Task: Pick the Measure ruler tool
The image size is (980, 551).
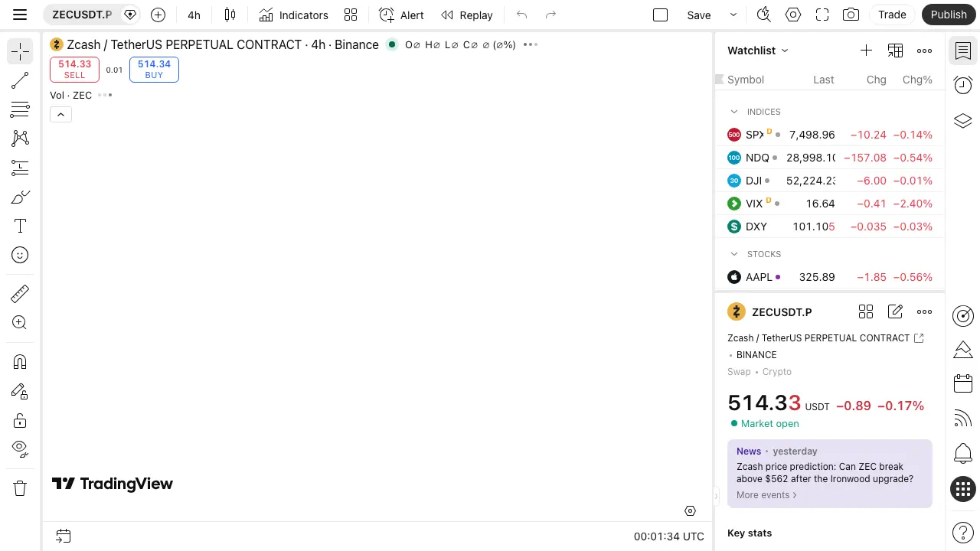Action: [x=20, y=294]
